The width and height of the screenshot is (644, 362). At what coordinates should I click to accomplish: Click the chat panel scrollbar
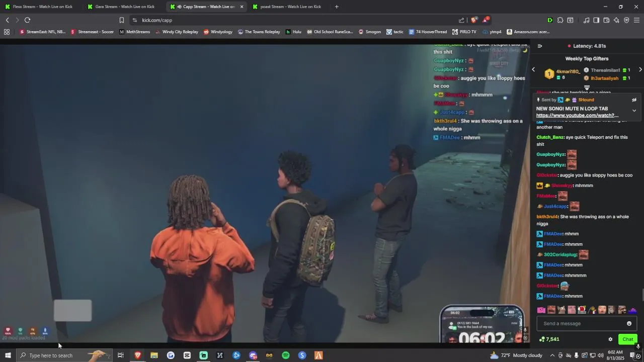(x=642, y=295)
